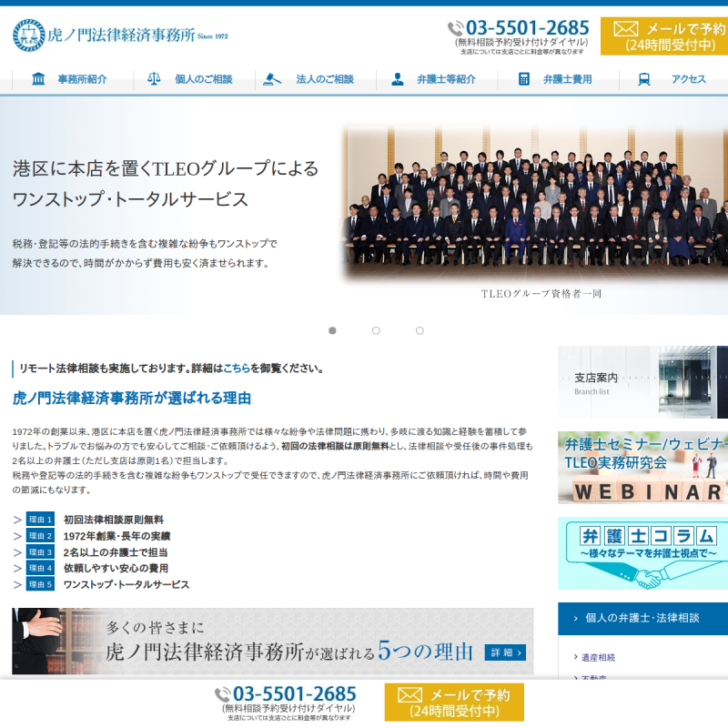728x728 pixels.
Task: Click the building icon beside 事務所紹介
Action: coord(38,79)
